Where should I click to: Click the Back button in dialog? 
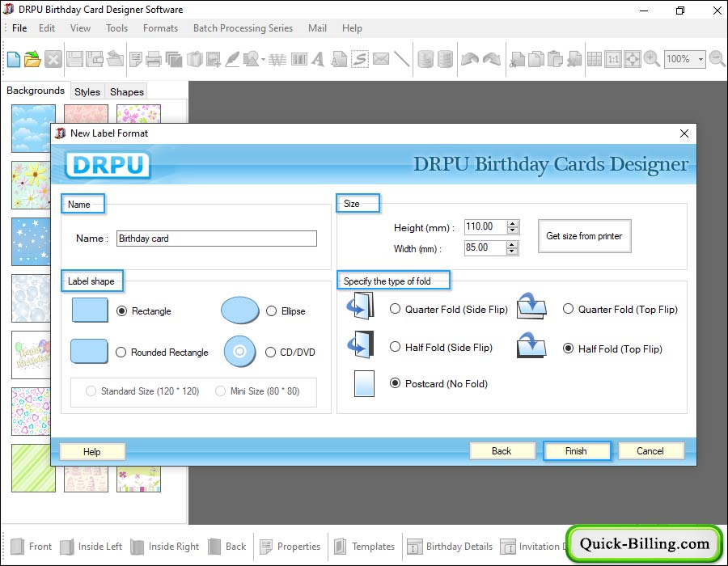(x=502, y=451)
